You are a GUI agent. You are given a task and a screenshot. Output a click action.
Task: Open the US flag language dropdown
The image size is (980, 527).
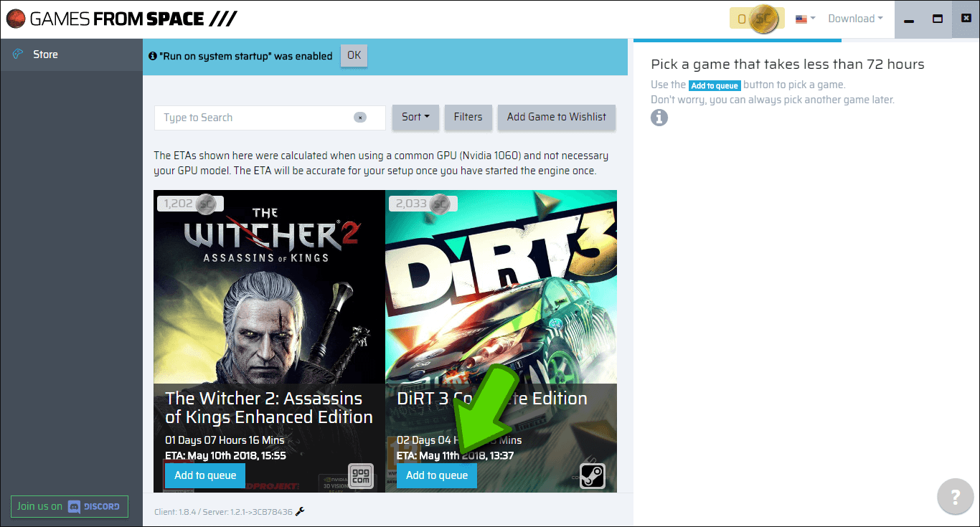tap(806, 19)
